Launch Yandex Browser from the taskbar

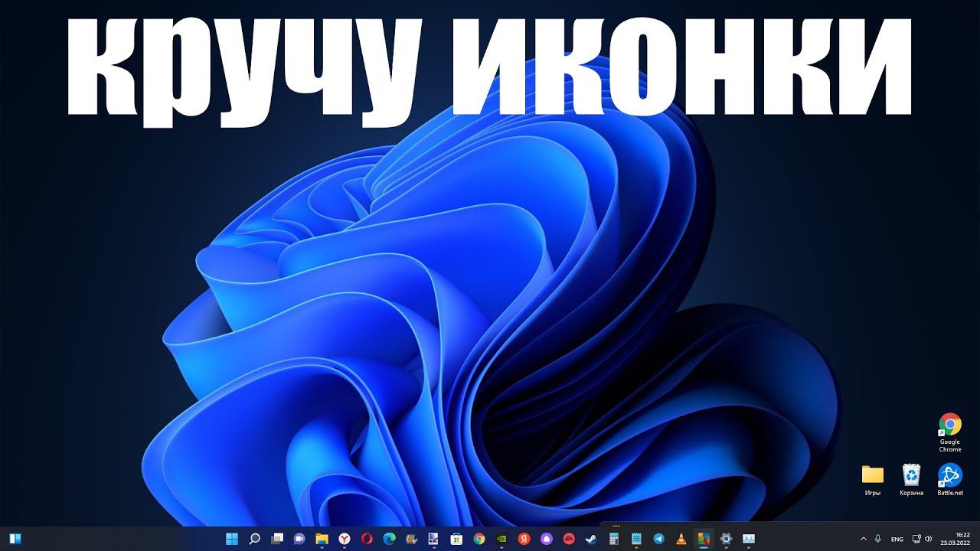point(345,539)
